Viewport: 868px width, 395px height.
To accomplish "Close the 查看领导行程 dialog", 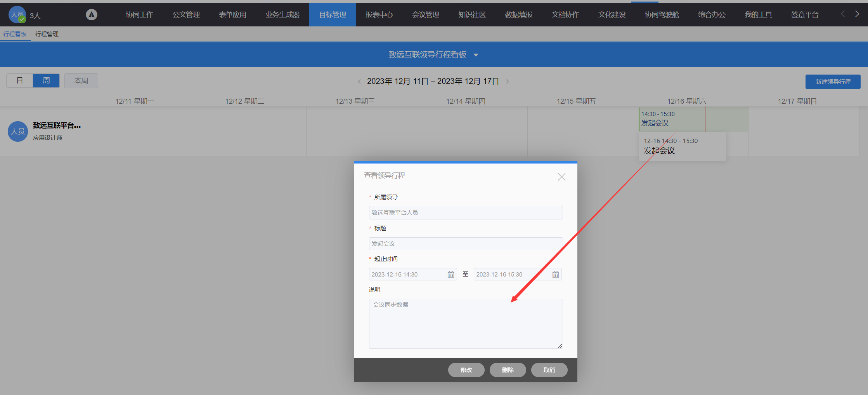I will click(x=561, y=177).
